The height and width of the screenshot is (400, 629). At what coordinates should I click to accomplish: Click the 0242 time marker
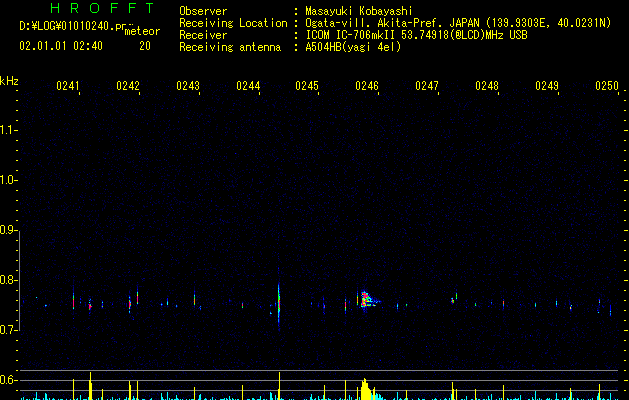point(128,86)
